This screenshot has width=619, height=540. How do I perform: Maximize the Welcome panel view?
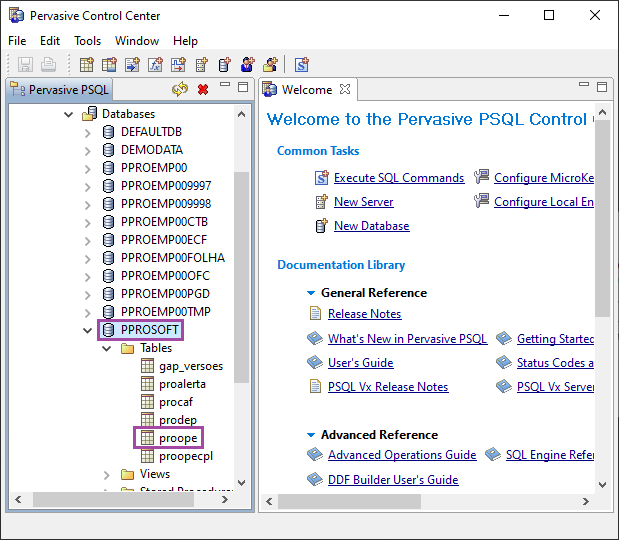[x=601, y=88]
